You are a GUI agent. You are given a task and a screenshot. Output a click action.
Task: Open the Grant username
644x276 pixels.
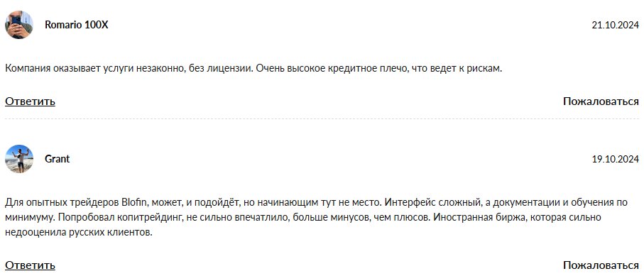click(x=57, y=159)
